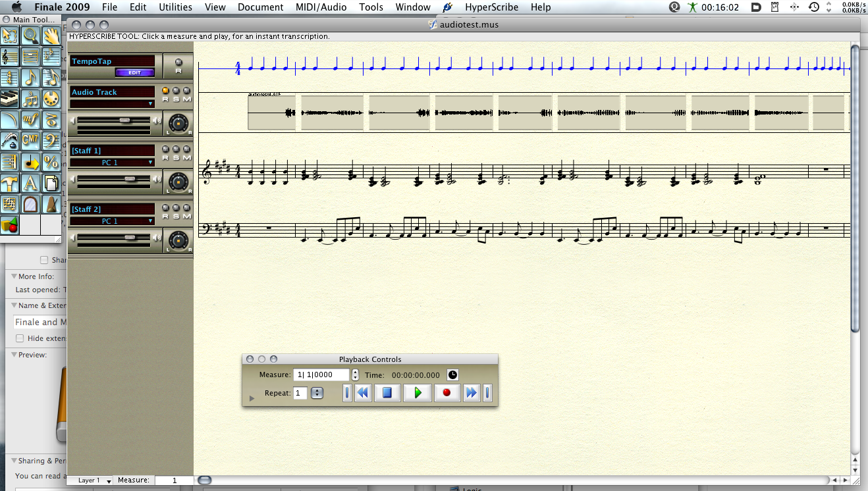The height and width of the screenshot is (491, 868).
Task: Toggle Record on the Audio Track
Action: (165, 91)
